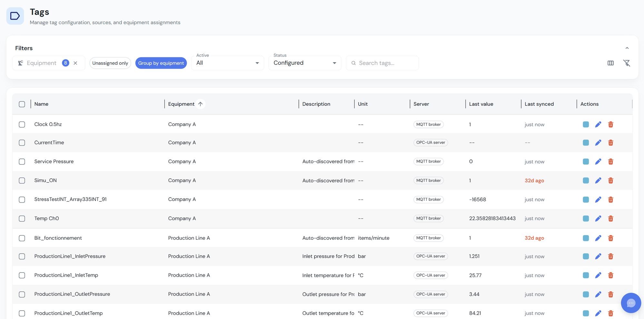Viewport: 644px width, 319px height.
Task: Clear all filters using the funnel-off icon
Action: pyautogui.click(x=627, y=63)
